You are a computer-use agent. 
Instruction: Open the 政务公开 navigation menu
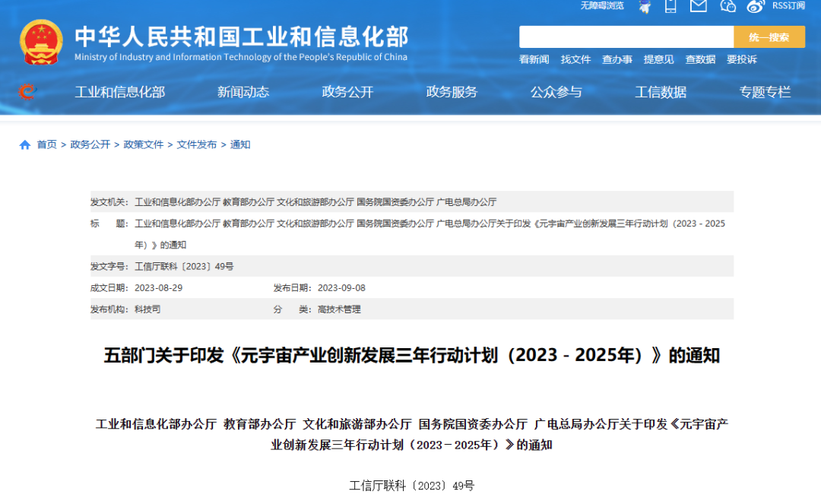pyautogui.click(x=347, y=92)
